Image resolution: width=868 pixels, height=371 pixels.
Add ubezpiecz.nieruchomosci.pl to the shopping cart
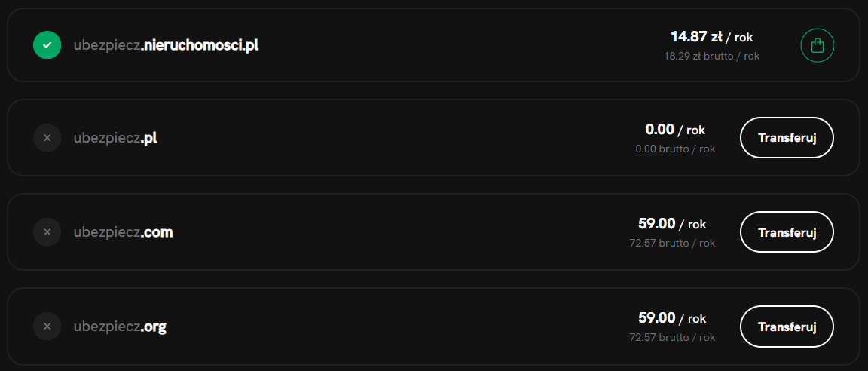[x=818, y=45]
